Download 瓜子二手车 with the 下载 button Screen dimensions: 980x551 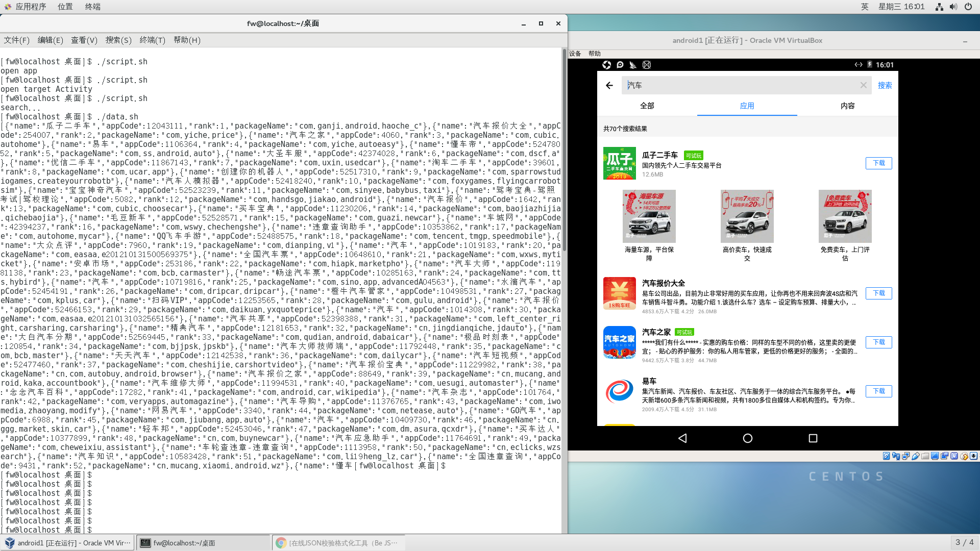point(879,163)
